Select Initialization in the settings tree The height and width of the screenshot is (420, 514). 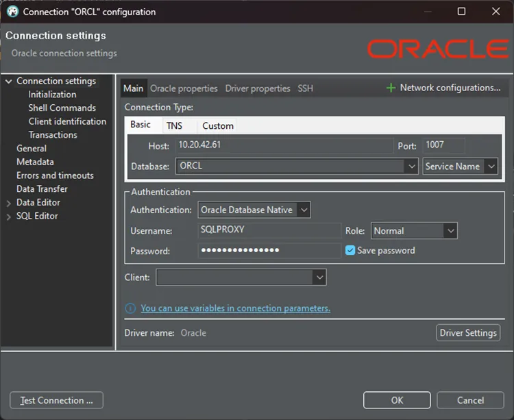click(x=52, y=95)
